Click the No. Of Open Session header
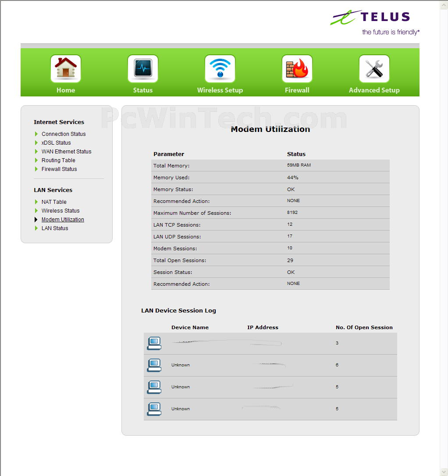The width and height of the screenshot is (448, 476). click(x=364, y=327)
